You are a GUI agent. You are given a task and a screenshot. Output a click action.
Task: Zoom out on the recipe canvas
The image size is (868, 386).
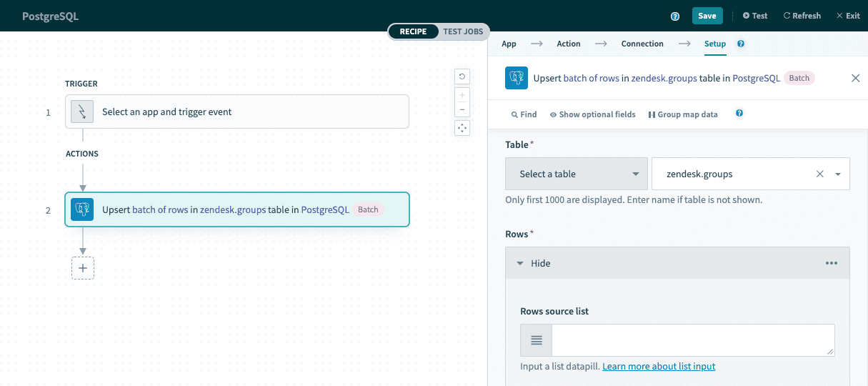[462, 109]
